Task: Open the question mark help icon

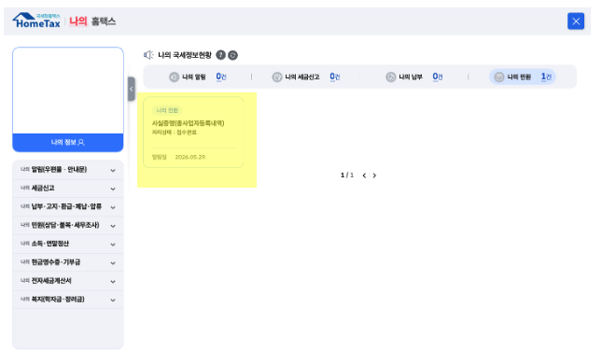Action: point(221,55)
